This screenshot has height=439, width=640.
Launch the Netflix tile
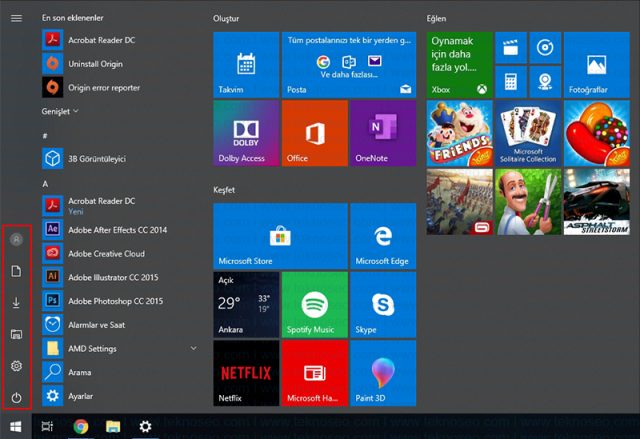pos(246,373)
